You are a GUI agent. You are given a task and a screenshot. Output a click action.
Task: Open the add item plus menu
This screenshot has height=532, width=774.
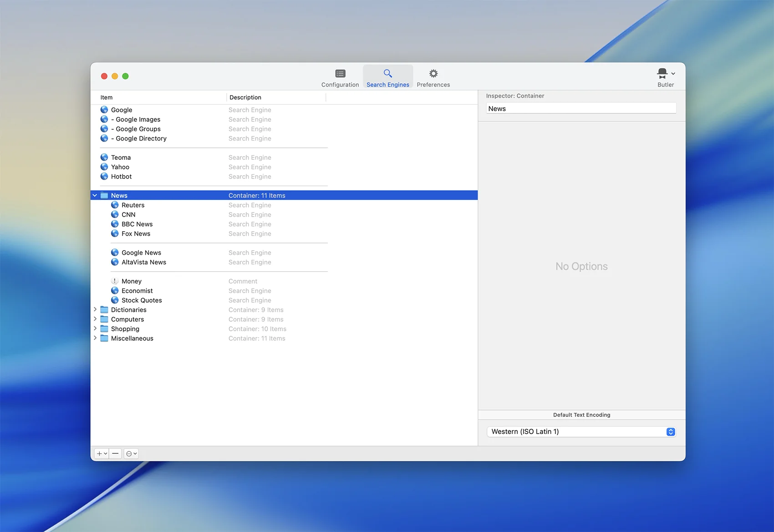[x=102, y=454]
